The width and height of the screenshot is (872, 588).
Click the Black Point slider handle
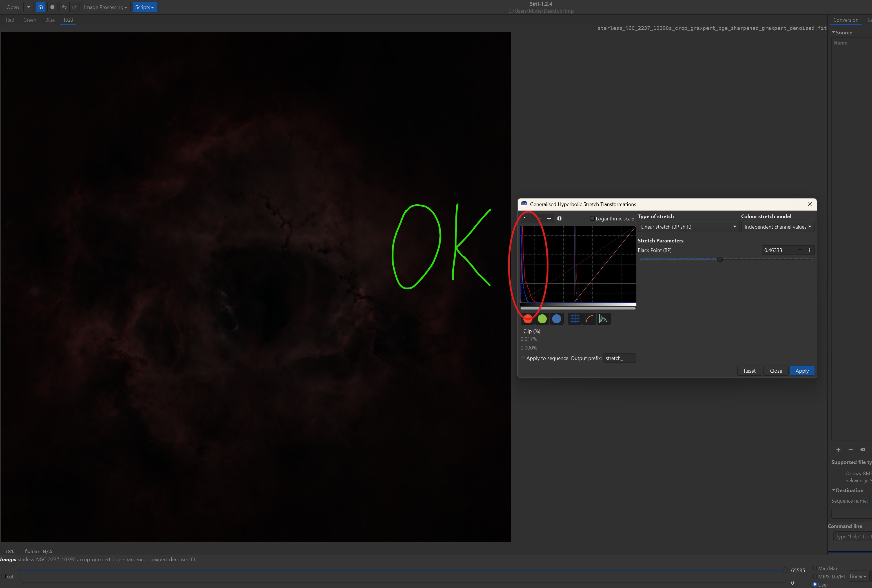coord(720,260)
